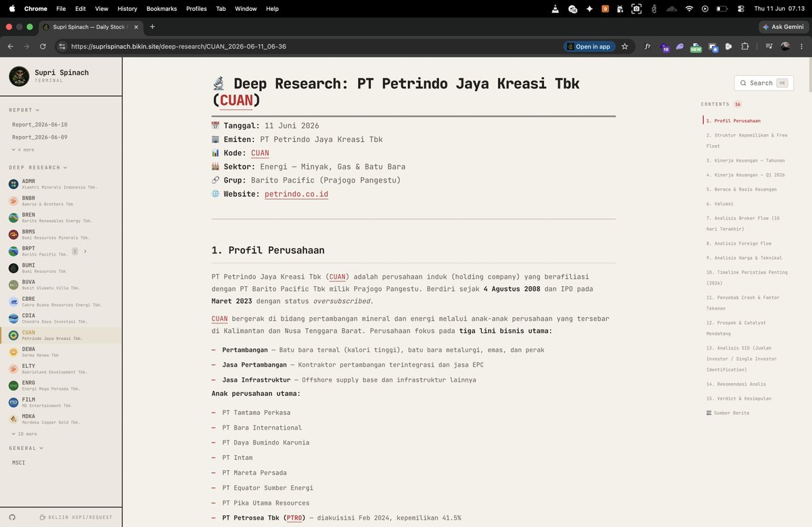The height and width of the screenshot is (527, 812).
Task: Expand 4 more reports
Action: [x=23, y=150]
